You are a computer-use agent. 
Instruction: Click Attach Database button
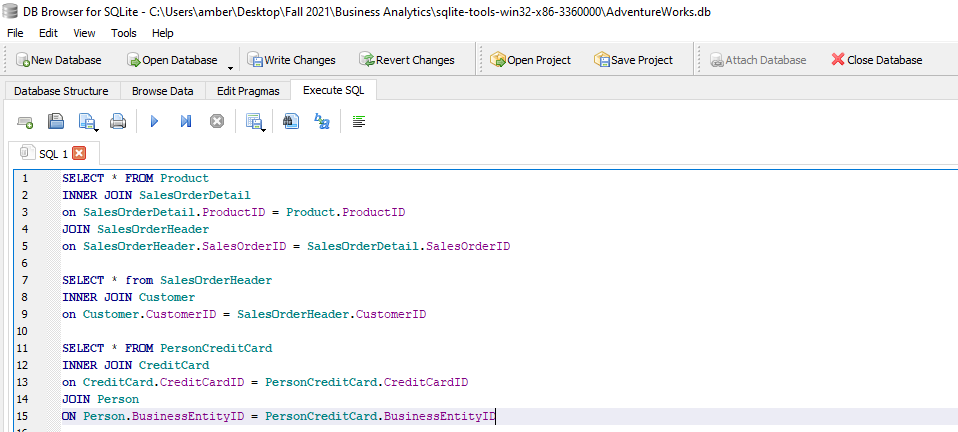(758, 60)
